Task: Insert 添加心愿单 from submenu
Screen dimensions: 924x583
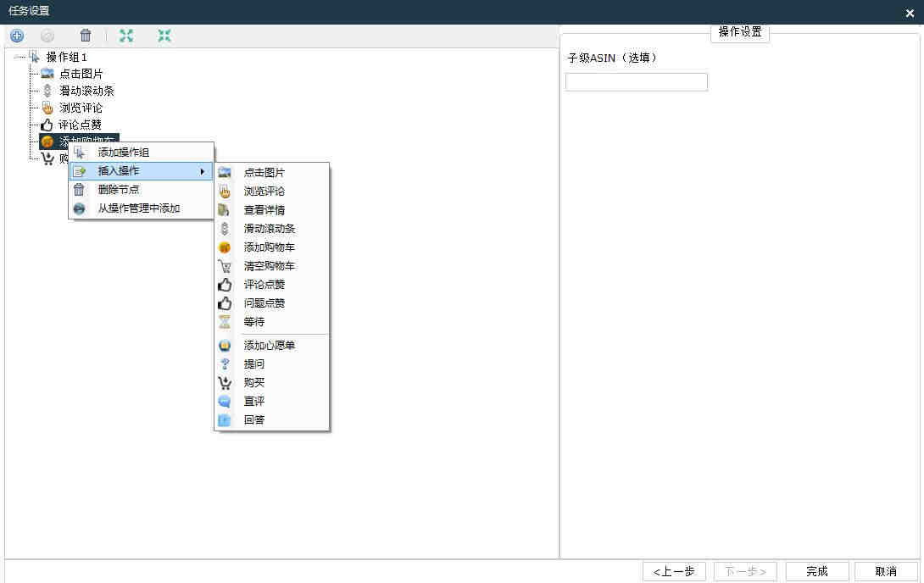Action: pos(271,346)
